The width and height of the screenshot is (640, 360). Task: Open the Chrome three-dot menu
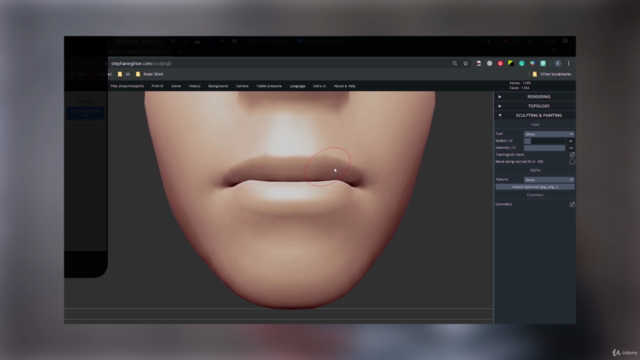pyautogui.click(x=568, y=64)
